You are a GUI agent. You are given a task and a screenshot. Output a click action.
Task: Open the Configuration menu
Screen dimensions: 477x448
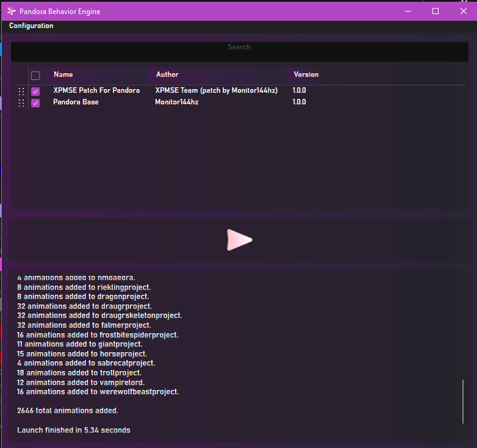[x=31, y=26]
